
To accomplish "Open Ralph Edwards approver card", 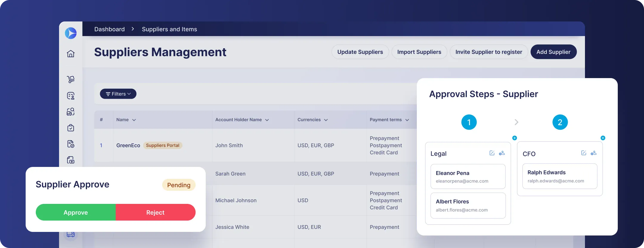I will coord(560,176).
